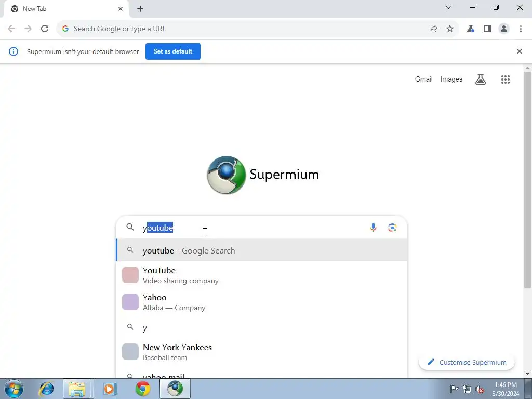The height and width of the screenshot is (399, 532).
Task: Click the info icon in the infobar
Action: (x=14, y=51)
